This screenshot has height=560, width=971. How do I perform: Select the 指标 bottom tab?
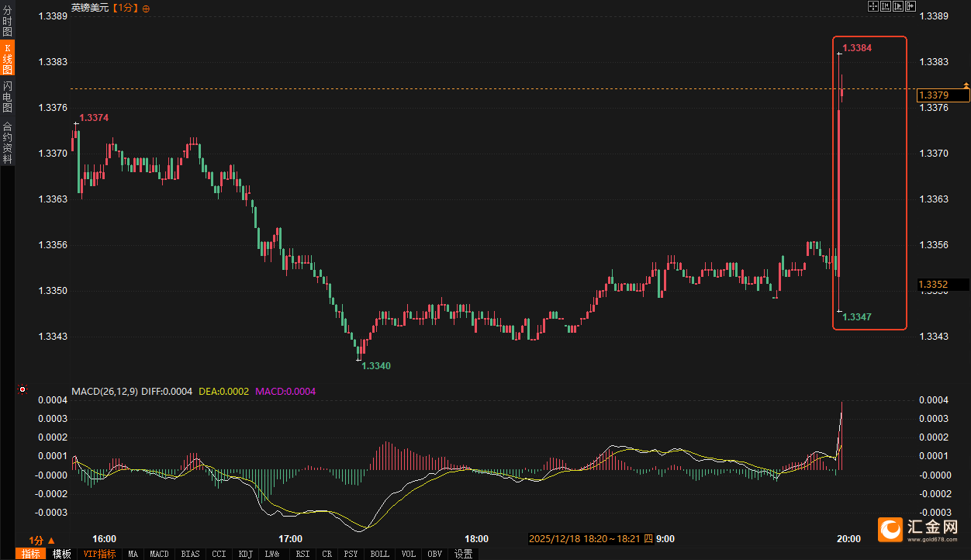[x=31, y=554]
